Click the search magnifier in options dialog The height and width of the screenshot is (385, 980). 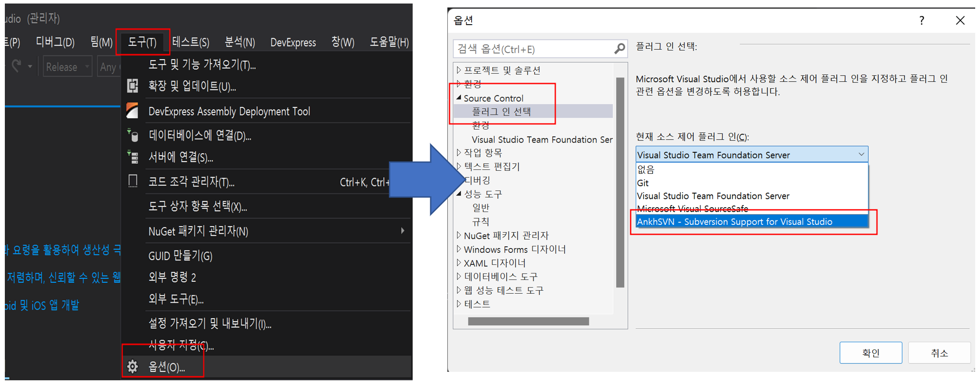tap(619, 49)
